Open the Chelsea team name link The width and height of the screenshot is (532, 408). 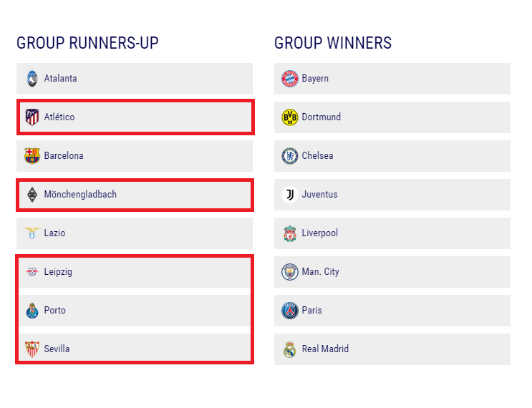click(x=317, y=155)
